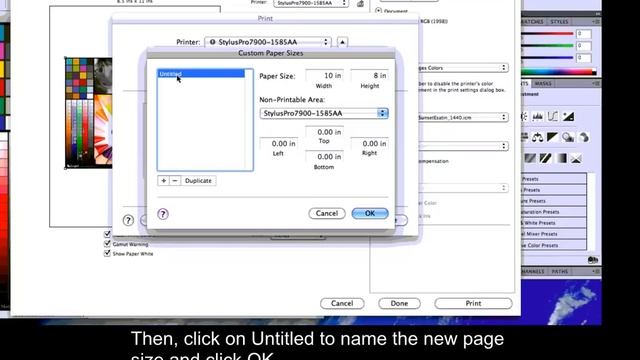Add a Curves adjustment layer icon
640x360 pixels.
pyautogui.click(x=553, y=117)
